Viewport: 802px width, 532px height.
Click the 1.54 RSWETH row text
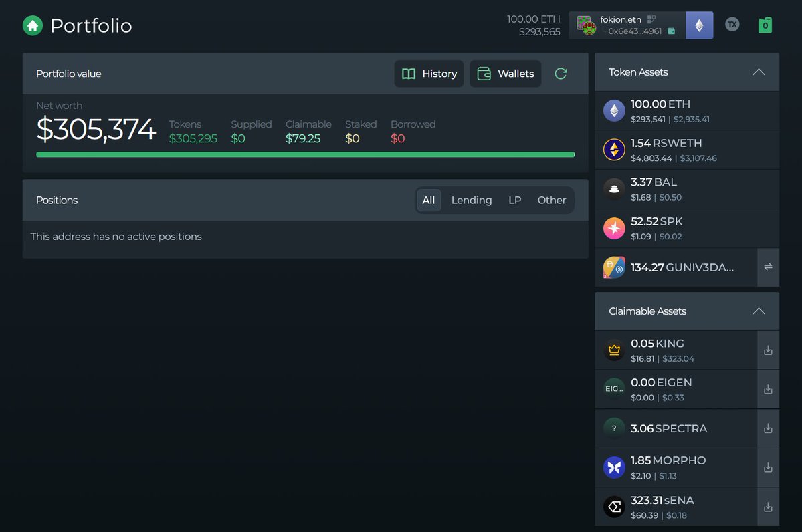point(666,143)
